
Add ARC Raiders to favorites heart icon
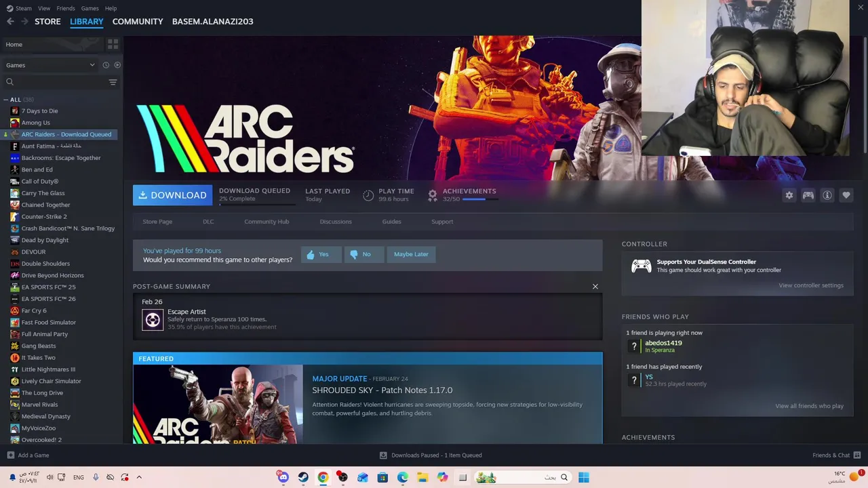[846, 195]
